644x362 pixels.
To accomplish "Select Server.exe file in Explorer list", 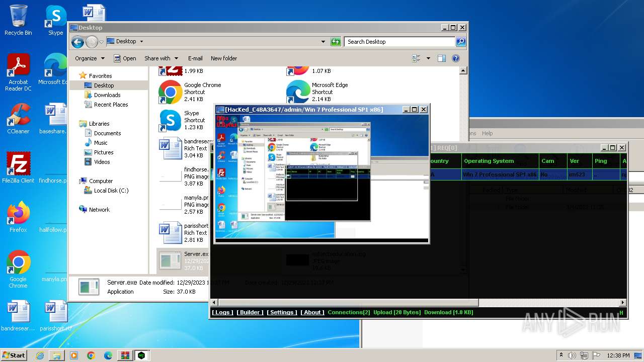I will point(184,261).
